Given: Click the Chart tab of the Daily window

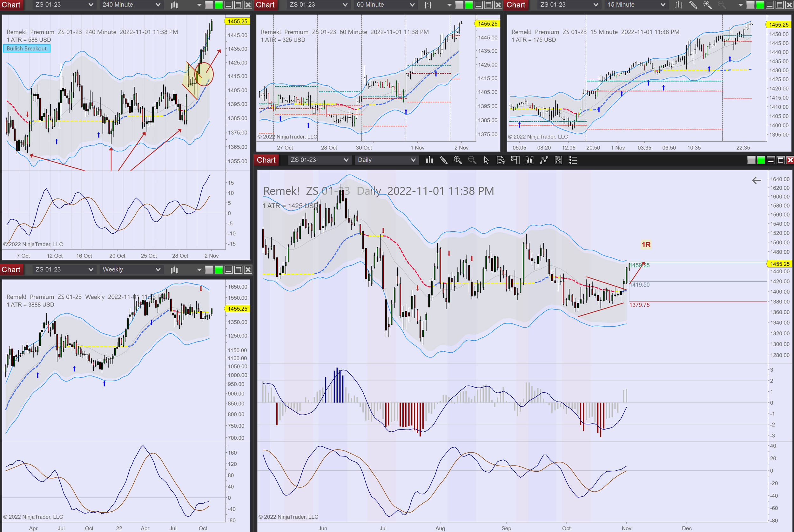Looking at the screenshot, I should 266,160.
